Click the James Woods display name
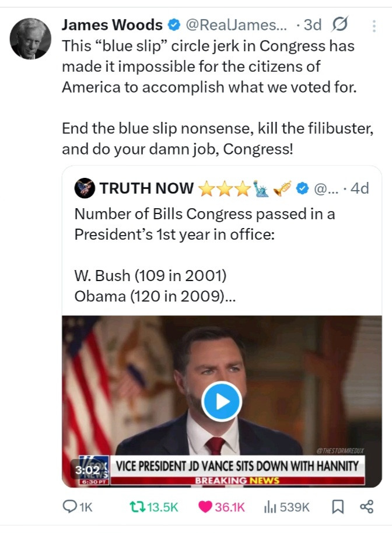 click(112, 25)
